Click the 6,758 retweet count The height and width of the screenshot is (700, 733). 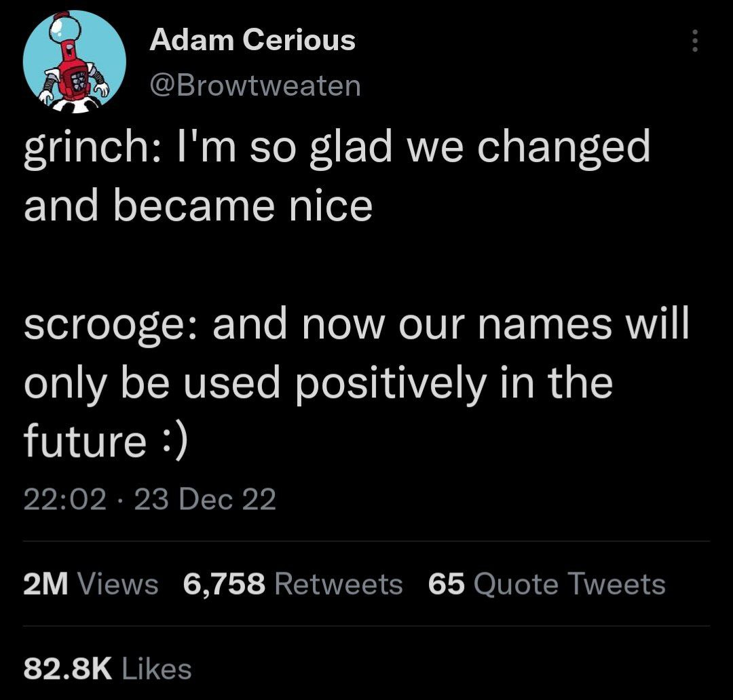(x=224, y=584)
